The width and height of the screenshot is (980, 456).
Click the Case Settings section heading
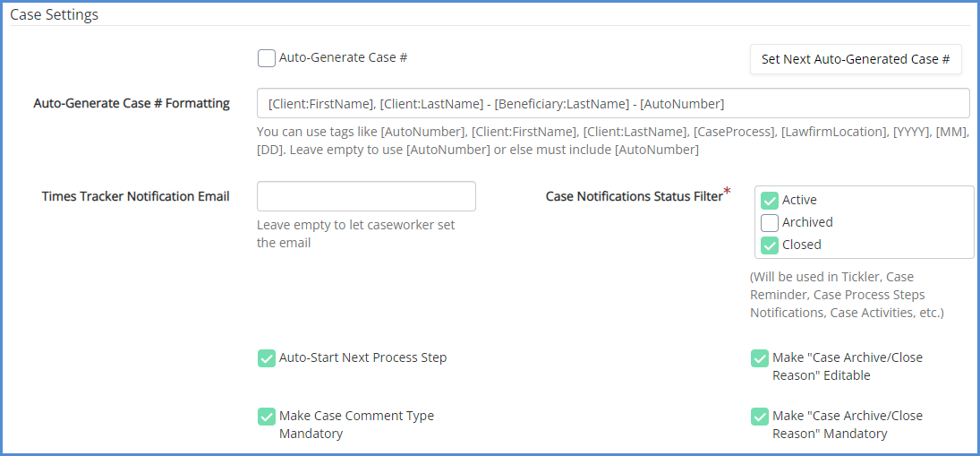point(54,15)
